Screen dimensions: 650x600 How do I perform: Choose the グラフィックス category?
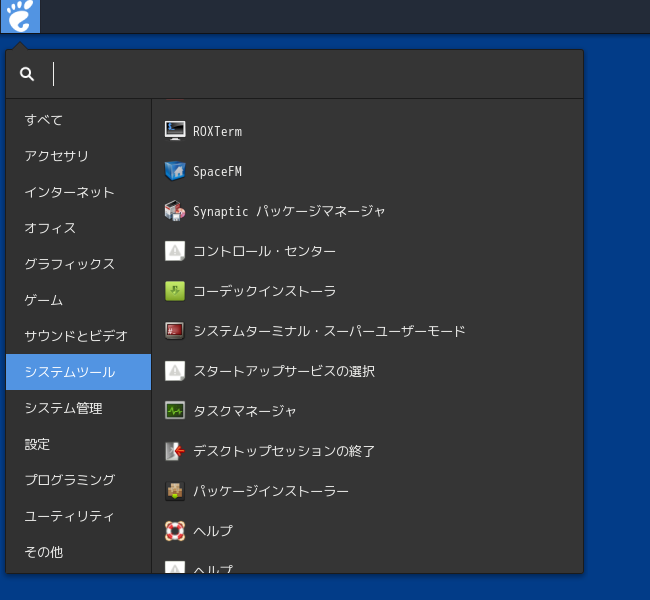tap(78, 264)
